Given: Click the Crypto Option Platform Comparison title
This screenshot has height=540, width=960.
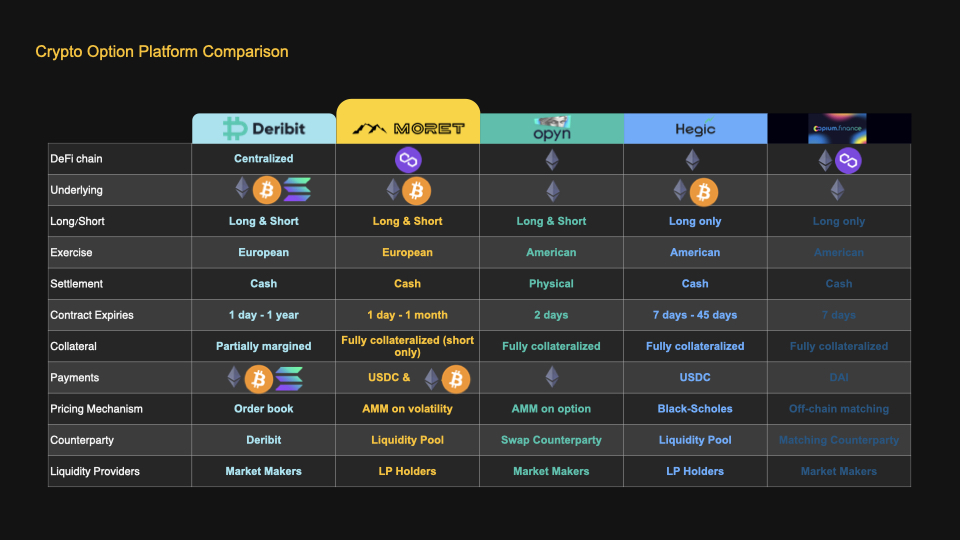Looking at the screenshot, I should tap(162, 51).
